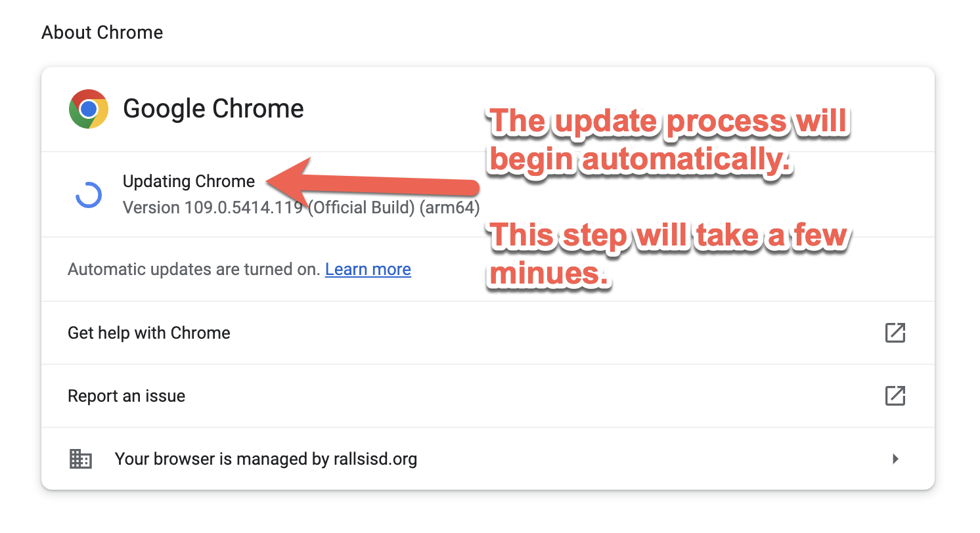Click Automatic updates are turned on text
The height and width of the screenshot is (533, 980).
(x=194, y=269)
